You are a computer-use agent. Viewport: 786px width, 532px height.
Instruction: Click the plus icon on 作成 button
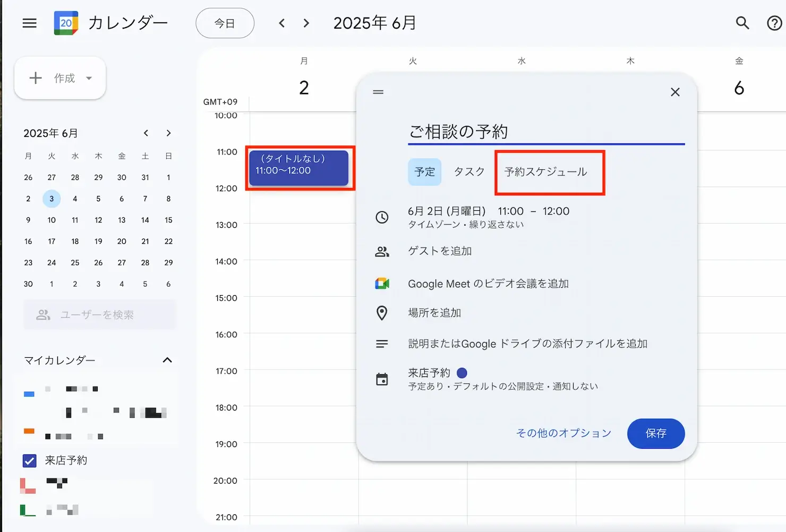click(36, 78)
